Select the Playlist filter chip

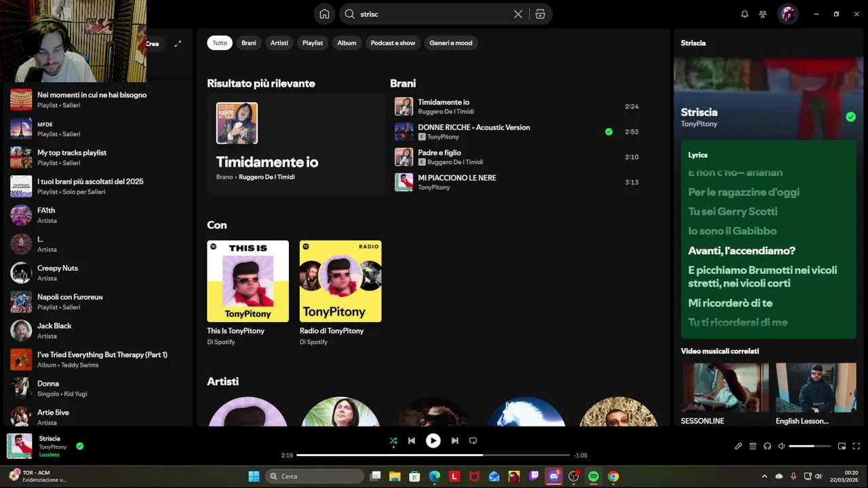[x=313, y=43]
